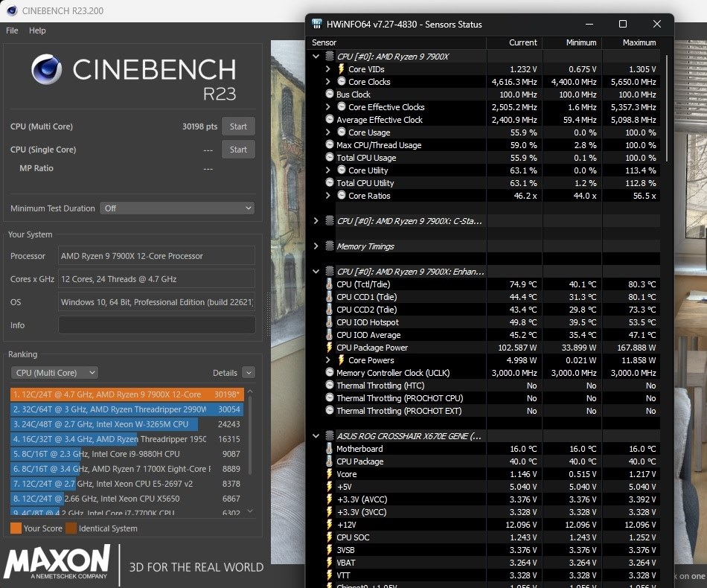707x588 pixels.
Task: Expand the Core VIDs row
Action: (x=327, y=69)
